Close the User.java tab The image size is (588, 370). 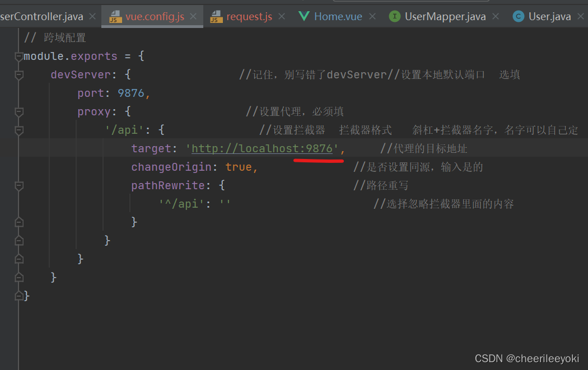pyautogui.click(x=581, y=16)
